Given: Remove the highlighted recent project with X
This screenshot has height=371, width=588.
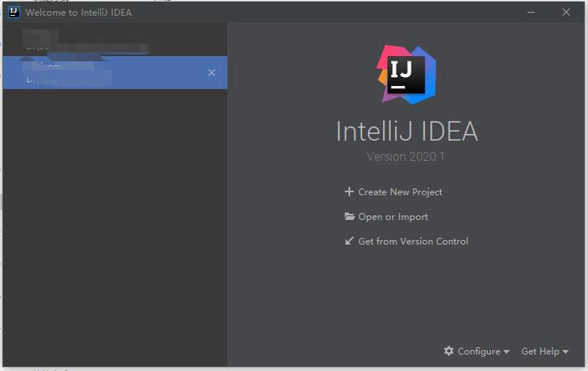Looking at the screenshot, I should click(211, 72).
